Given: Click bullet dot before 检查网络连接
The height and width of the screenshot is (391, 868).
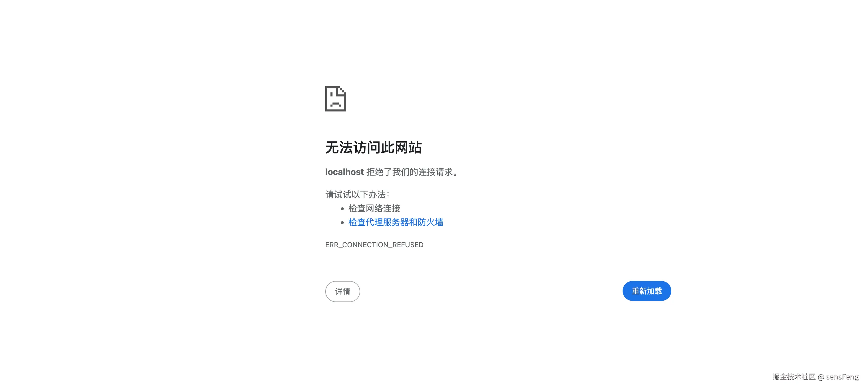Looking at the screenshot, I should coord(342,209).
